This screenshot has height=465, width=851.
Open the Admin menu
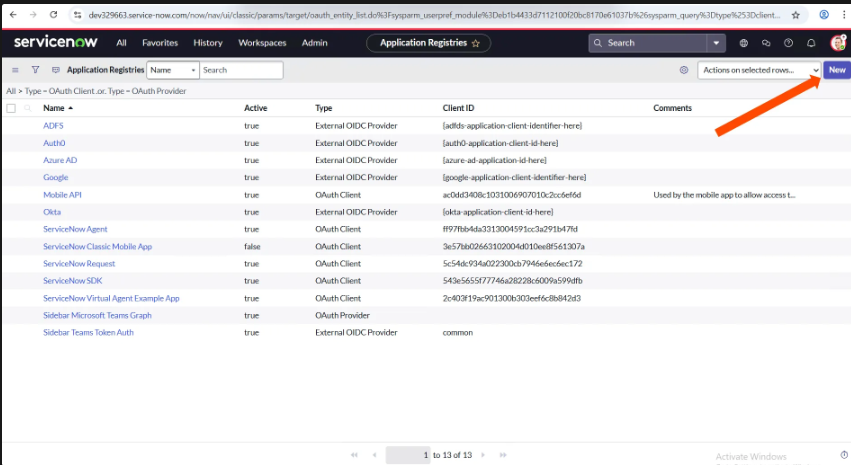[314, 43]
